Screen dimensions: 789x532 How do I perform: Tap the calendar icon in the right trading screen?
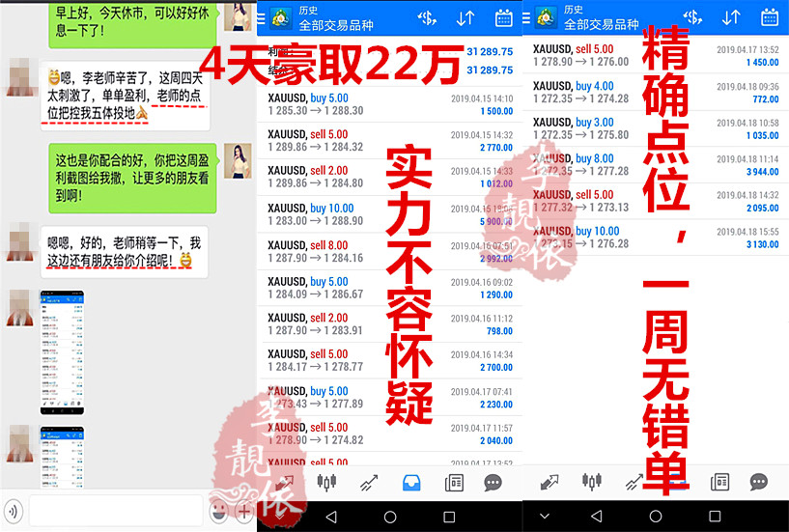[769, 17]
